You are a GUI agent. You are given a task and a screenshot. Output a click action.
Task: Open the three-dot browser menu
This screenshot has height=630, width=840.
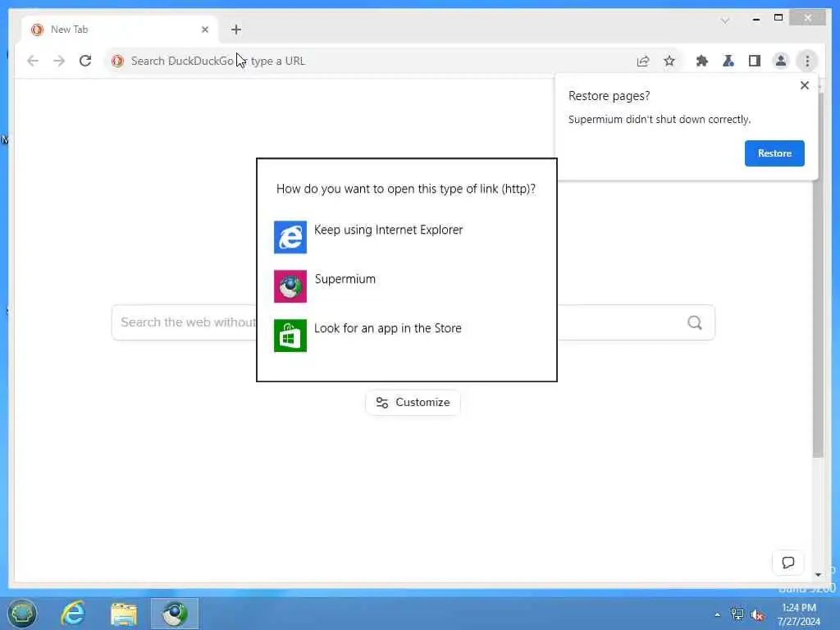pos(807,61)
